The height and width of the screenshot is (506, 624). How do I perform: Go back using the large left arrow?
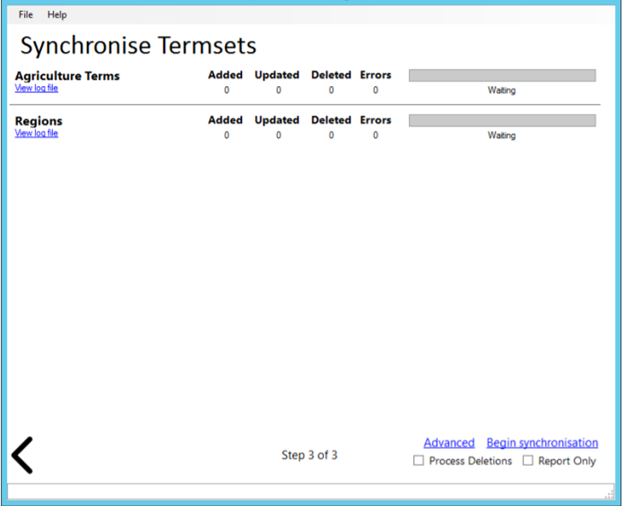click(x=23, y=455)
